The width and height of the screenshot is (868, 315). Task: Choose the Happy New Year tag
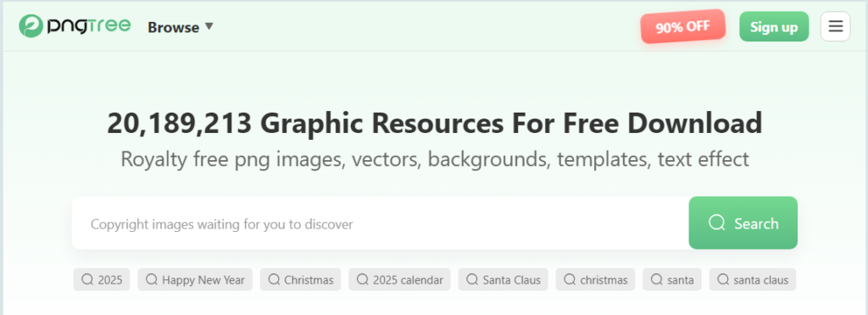pyautogui.click(x=195, y=279)
